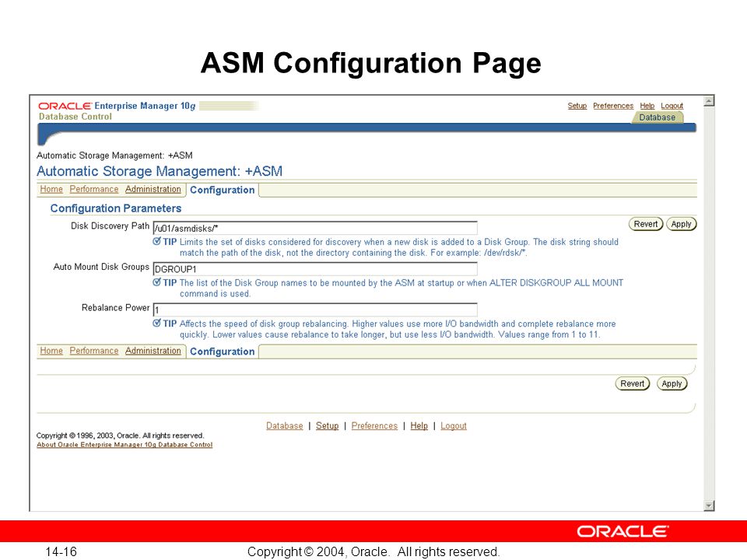Switch to the top Performance tab
Viewport: 747px width, 560px height.
[x=94, y=189]
